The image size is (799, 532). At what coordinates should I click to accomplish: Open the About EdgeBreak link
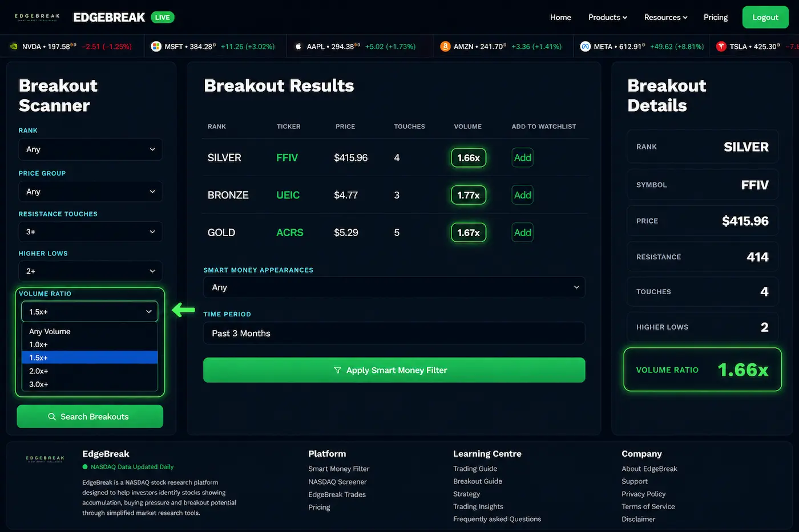(x=649, y=469)
